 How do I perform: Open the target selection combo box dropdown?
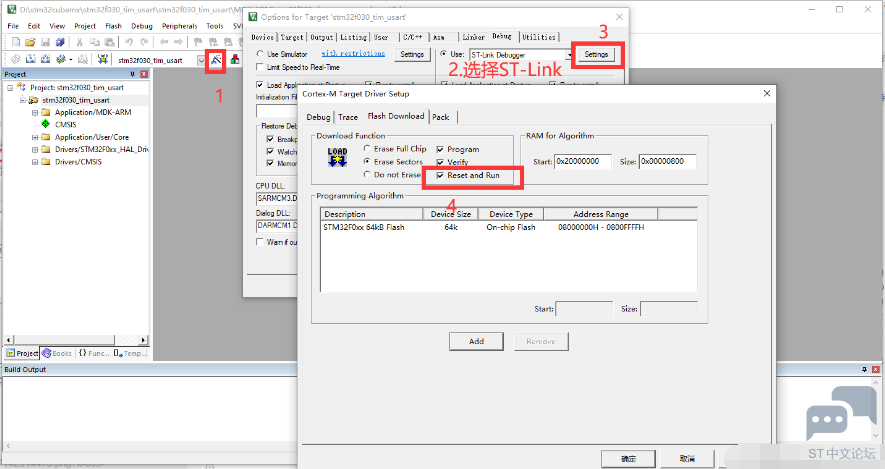[x=201, y=60]
